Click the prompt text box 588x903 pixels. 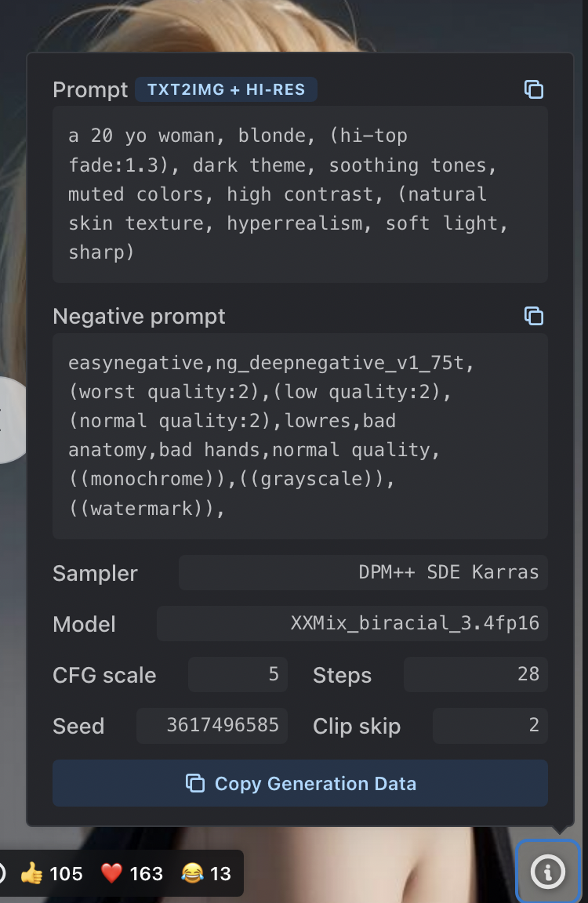(300, 194)
